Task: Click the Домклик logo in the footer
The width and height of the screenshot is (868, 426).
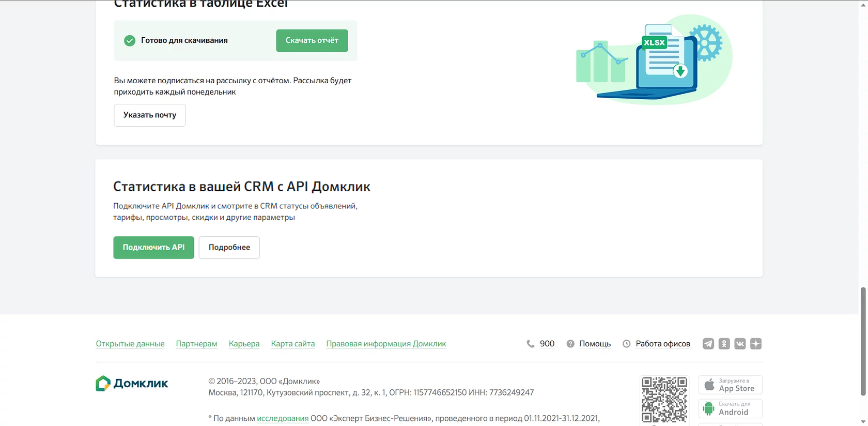Action: click(x=132, y=384)
